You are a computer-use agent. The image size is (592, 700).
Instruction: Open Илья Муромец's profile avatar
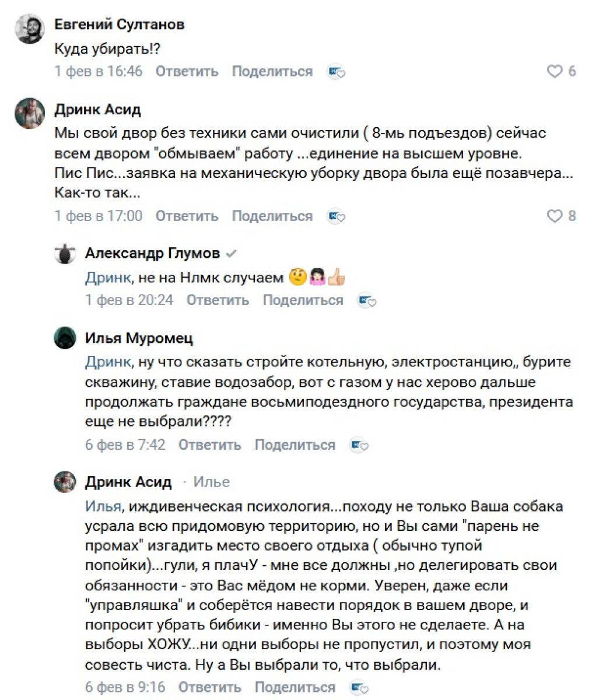65,338
